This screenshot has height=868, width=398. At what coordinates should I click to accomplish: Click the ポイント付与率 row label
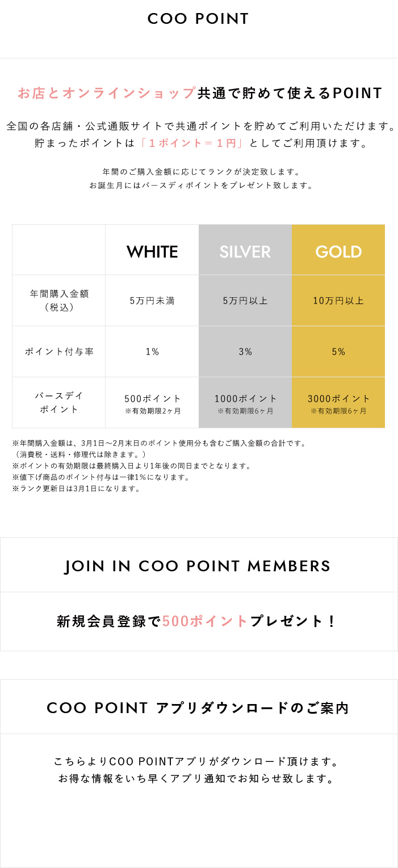pos(59,352)
